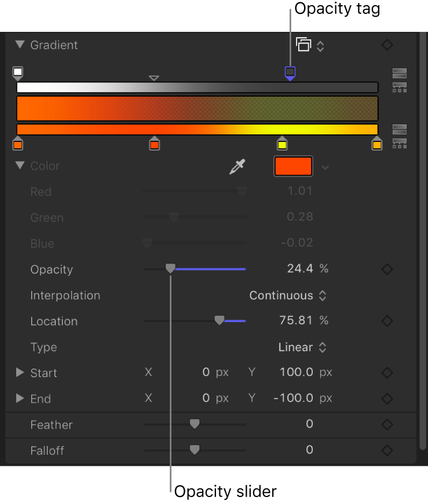
Task: Select the yellow color tag
Action: [282, 144]
